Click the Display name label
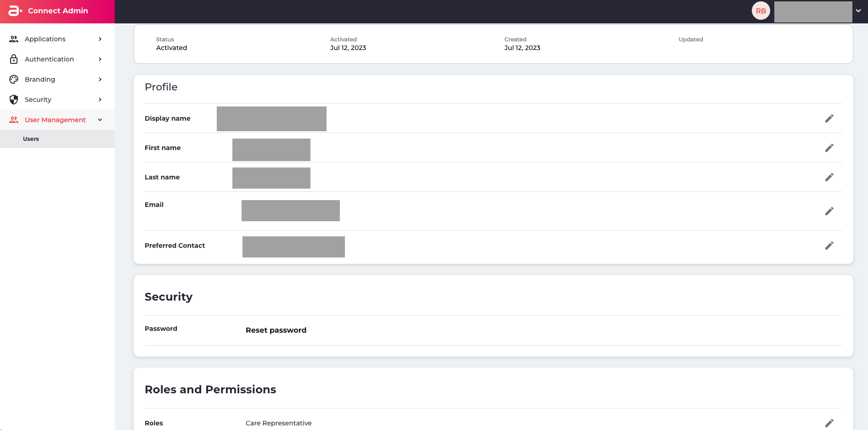868x430 pixels. 168,118
